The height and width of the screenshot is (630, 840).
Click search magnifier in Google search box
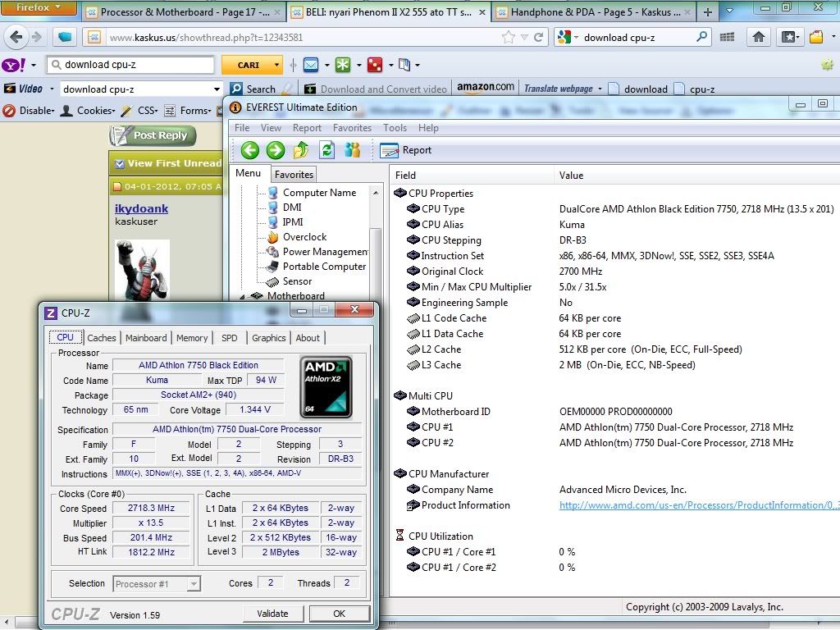click(x=701, y=37)
